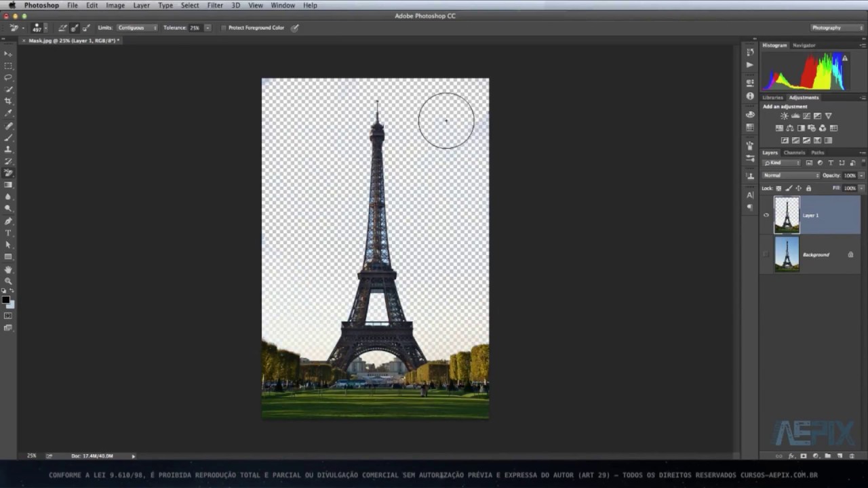Click the foreground color swatch
Image resolution: width=868 pixels, height=488 pixels.
coord(6,300)
